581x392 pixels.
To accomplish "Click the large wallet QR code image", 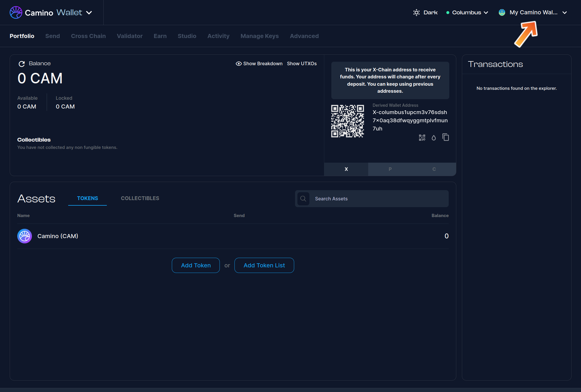I will (x=347, y=121).
